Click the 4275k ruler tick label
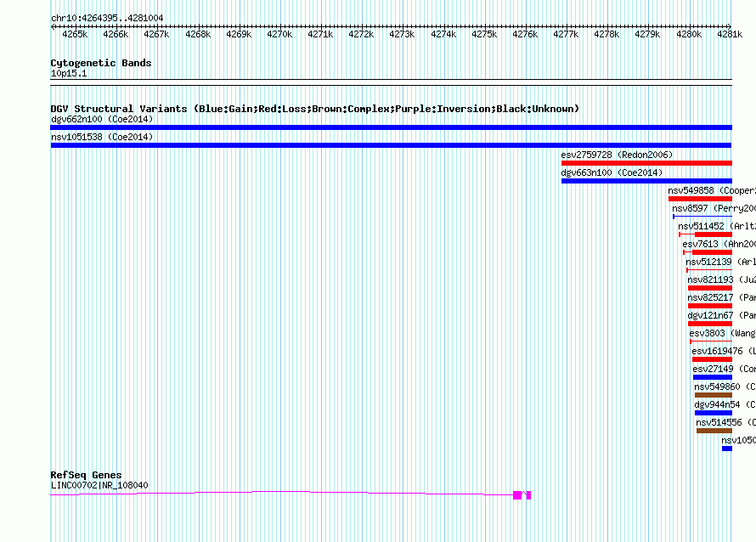Image resolution: width=756 pixels, height=542 pixels. click(484, 34)
